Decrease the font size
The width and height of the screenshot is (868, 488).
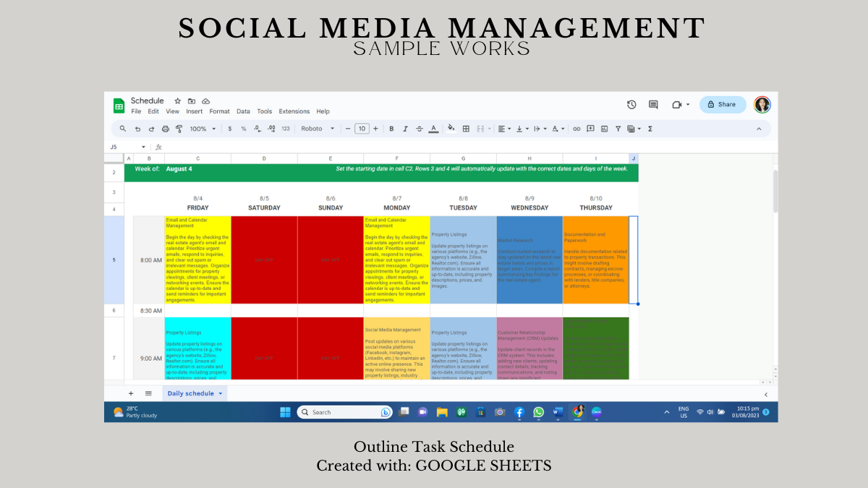[x=348, y=129]
